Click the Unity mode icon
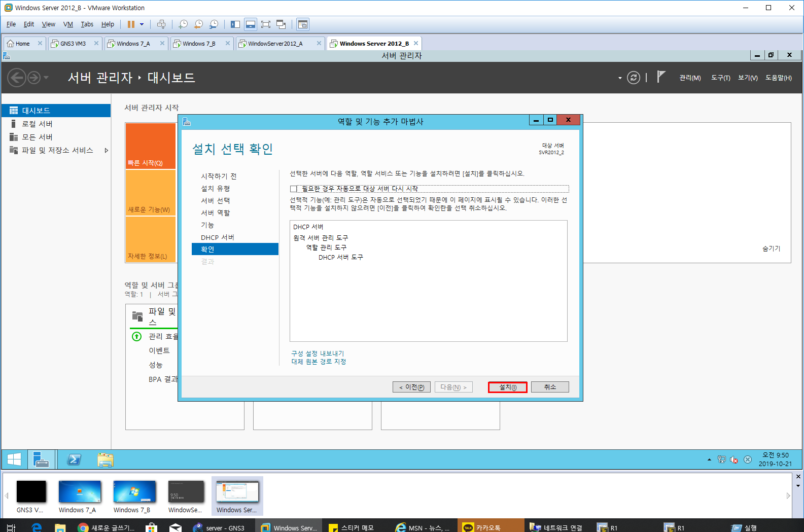The width and height of the screenshot is (804, 532). pyautogui.click(x=281, y=24)
